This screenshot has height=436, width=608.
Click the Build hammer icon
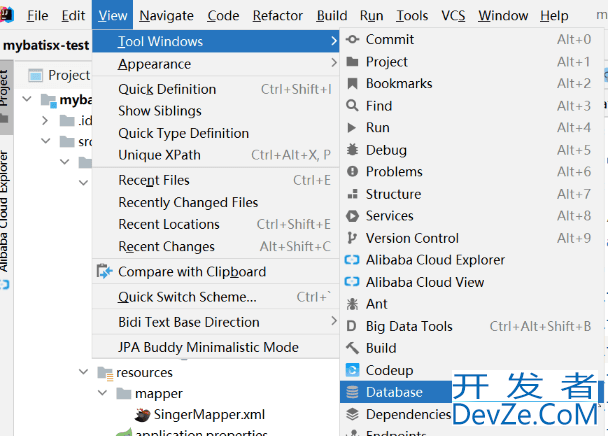pyautogui.click(x=352, y=348)
